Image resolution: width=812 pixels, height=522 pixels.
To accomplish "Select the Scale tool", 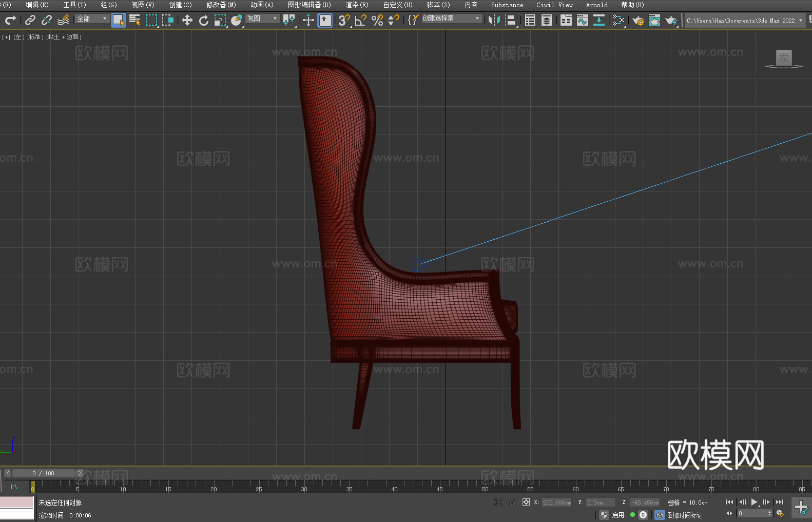I will click(220, 20).
